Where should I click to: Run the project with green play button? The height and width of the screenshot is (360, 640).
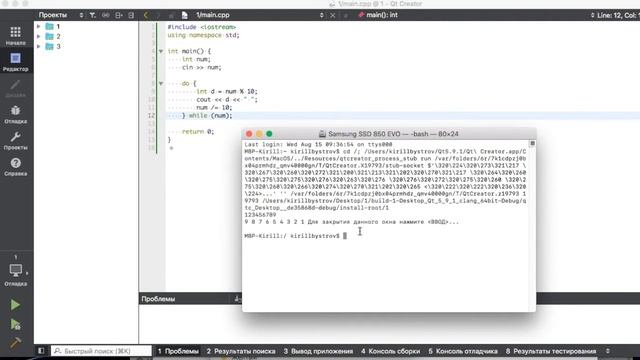pos(15,304)
